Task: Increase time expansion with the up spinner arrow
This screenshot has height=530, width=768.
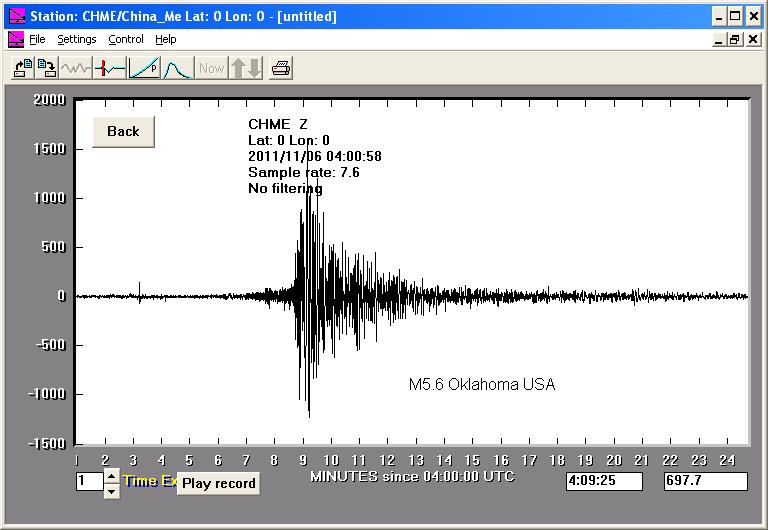Action: (111, 476)
